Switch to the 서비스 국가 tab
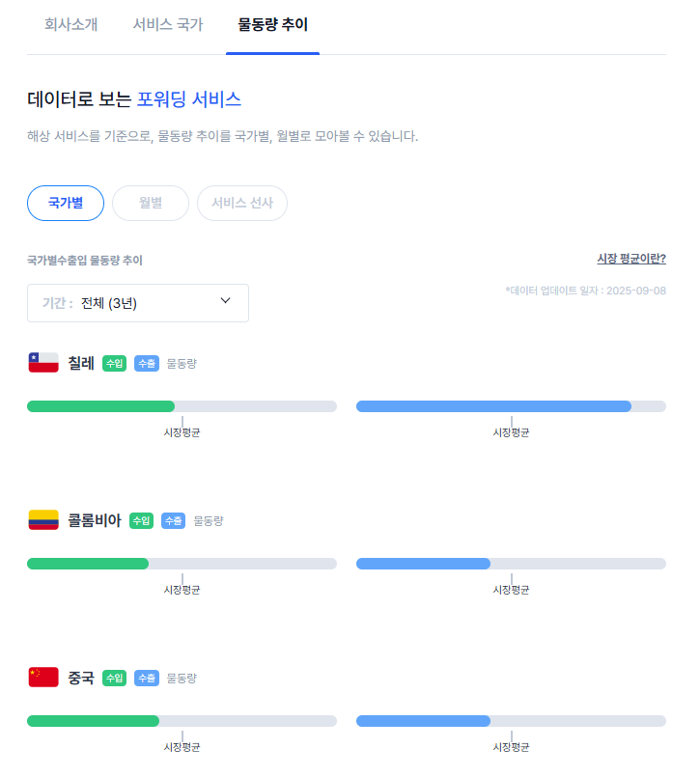 [x=168, y=25]
